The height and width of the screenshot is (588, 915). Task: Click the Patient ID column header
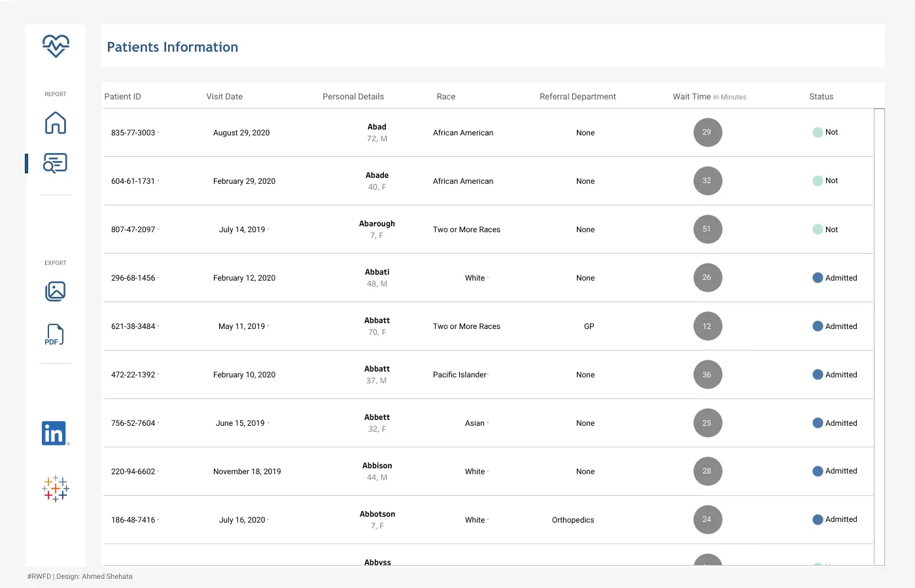click(x=123, y=97)
